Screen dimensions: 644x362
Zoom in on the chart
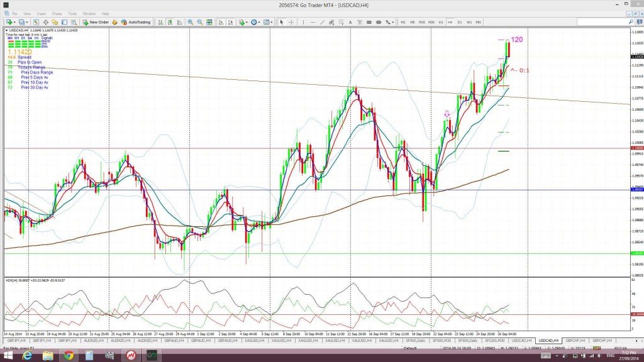click(190, 22)
